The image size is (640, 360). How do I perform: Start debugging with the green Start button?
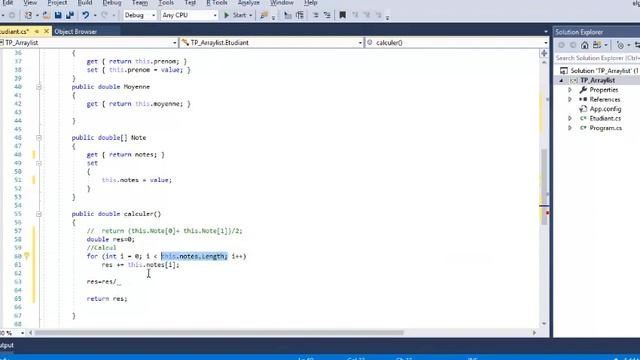point(236,15)
